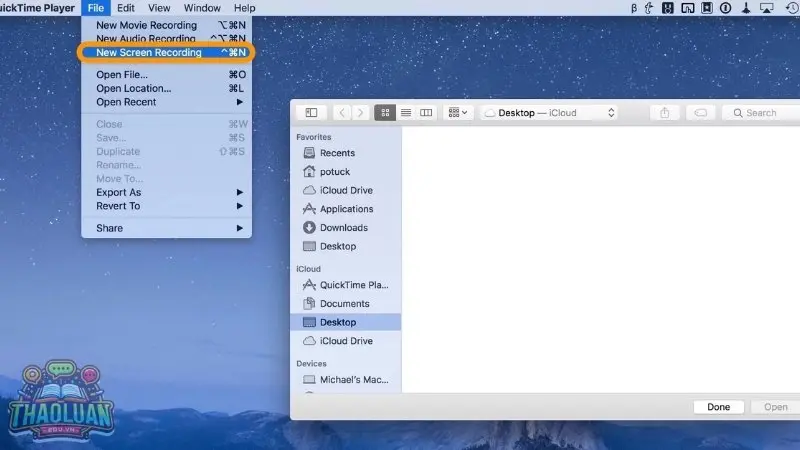Choose Open File... menu item
The height and width of the screenshot is (450, 800).
(166, 74)
